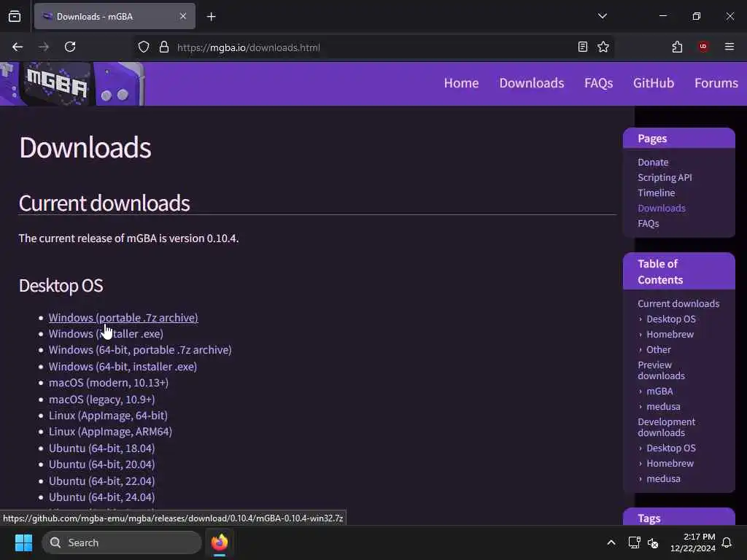
Task: Open Timeline in Pages sidebar
Action: pos(656,192)
